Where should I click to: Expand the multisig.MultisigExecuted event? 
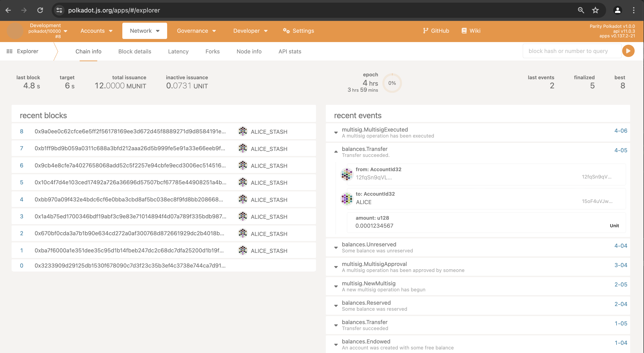336,133
